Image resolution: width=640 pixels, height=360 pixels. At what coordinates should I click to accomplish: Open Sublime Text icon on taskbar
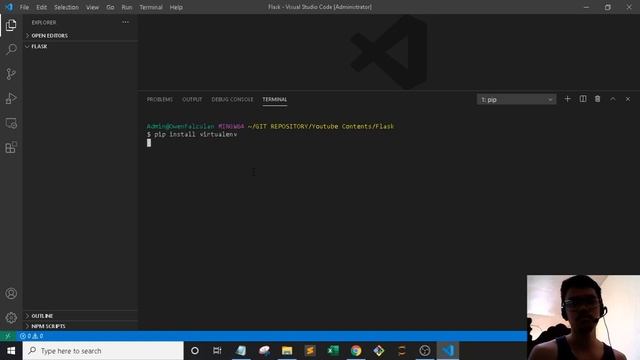310,351
